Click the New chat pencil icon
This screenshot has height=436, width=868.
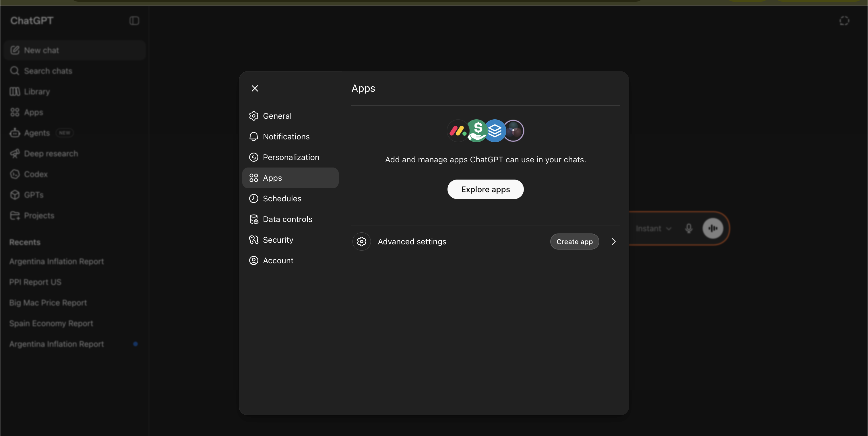tap(15, 50)
